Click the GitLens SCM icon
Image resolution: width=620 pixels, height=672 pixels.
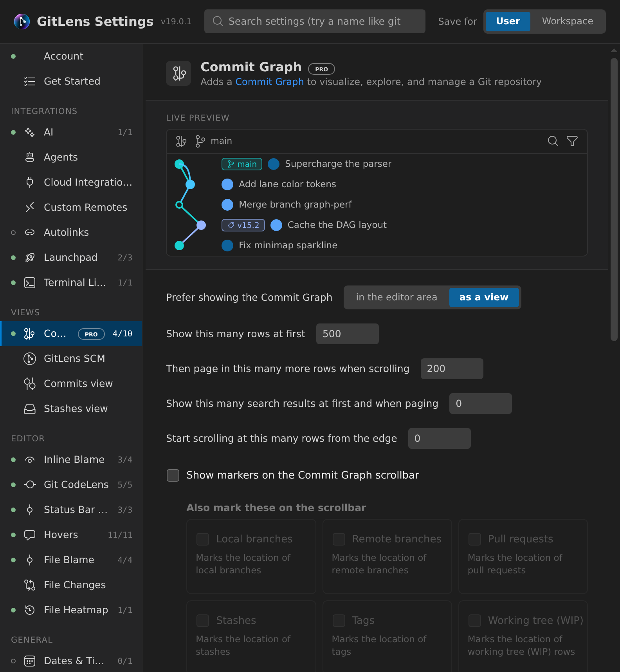[30, 359]
